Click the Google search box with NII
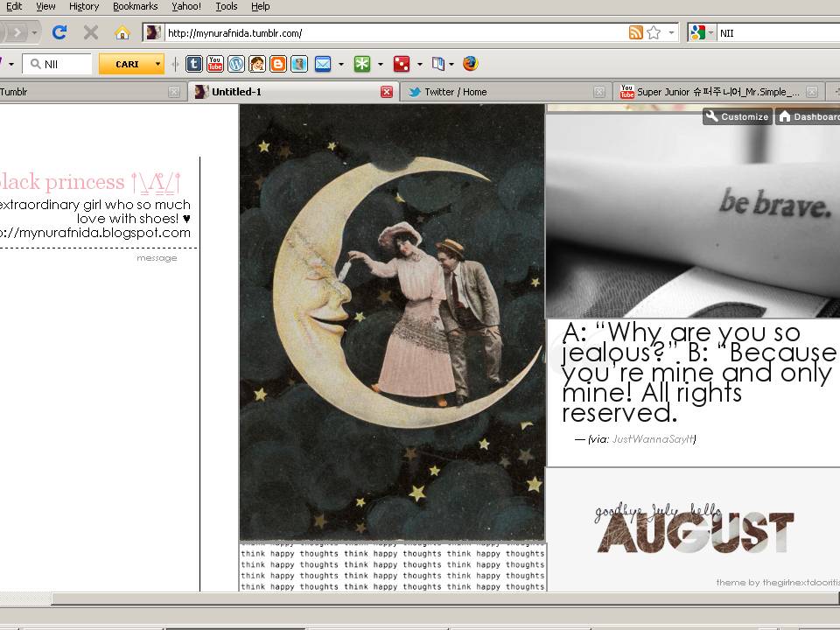This screenshot has height=630, width=840. tap(778, 32)
